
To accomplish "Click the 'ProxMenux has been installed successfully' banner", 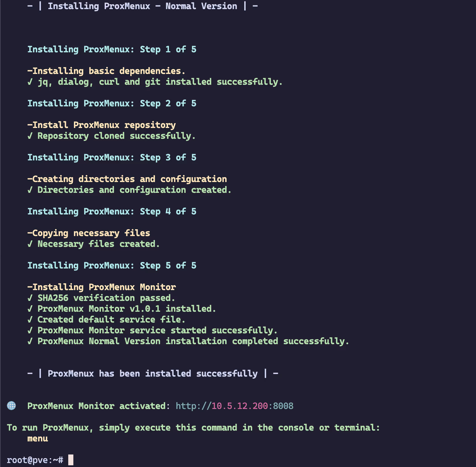I will 153,373.
